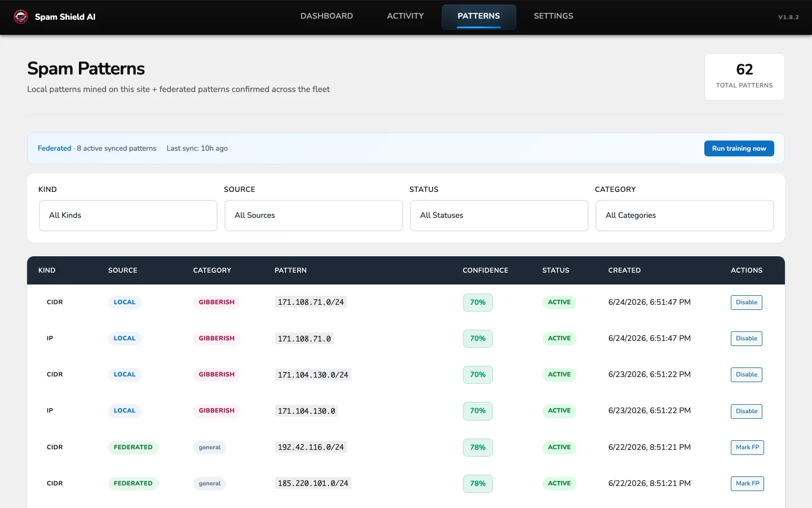Expand the All Statuses dropdown
812x508 pixels.
coord(499,216)
